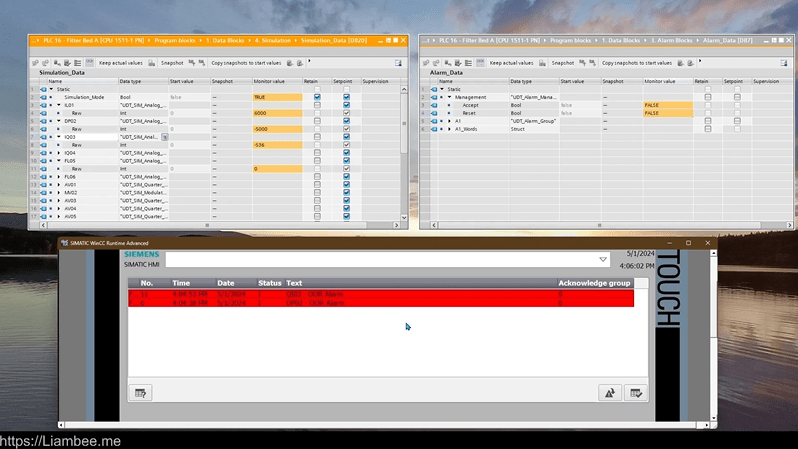Collapse the Management struct in Alarm_Data
Screen dimensions: 798x449
click(449, 97)
